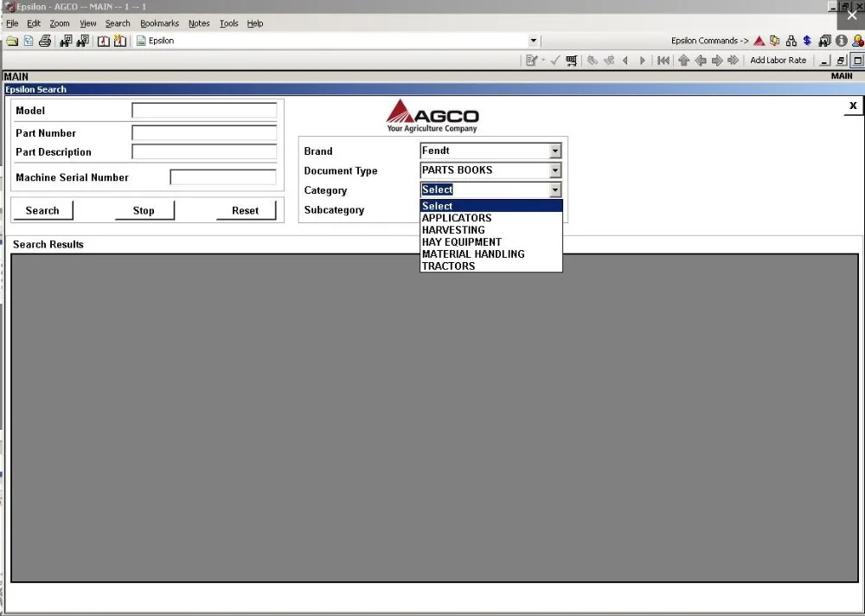The height and width of the screenshot is (616, 865).
Task: Choose MATERIAL HANDLING in Category list
Action: click(x=491, y=254)
